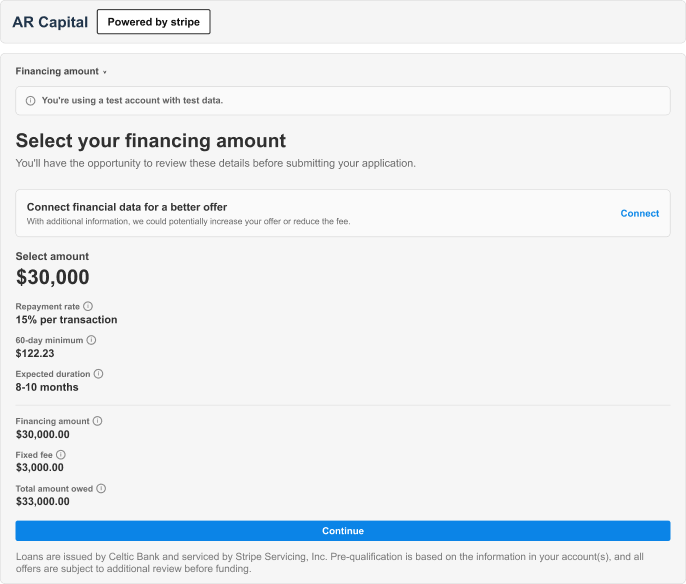Show the Fixed fee info icon details

coord(61,455)
